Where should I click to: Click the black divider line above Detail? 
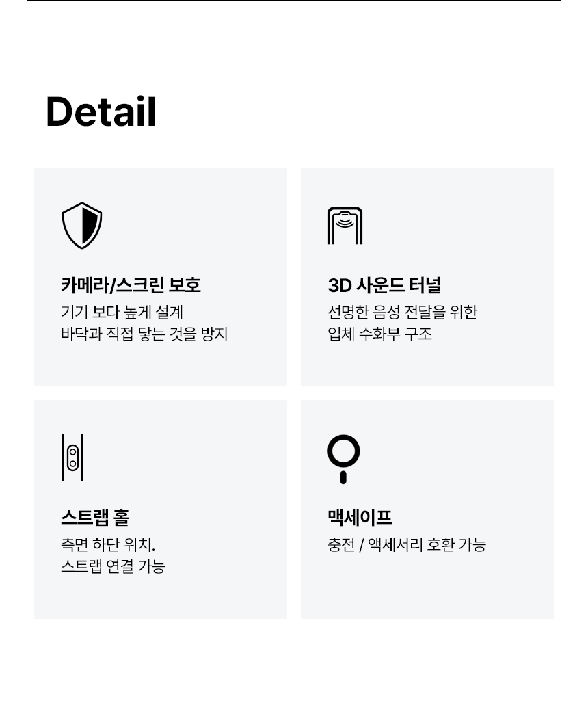tap(294, 1)
